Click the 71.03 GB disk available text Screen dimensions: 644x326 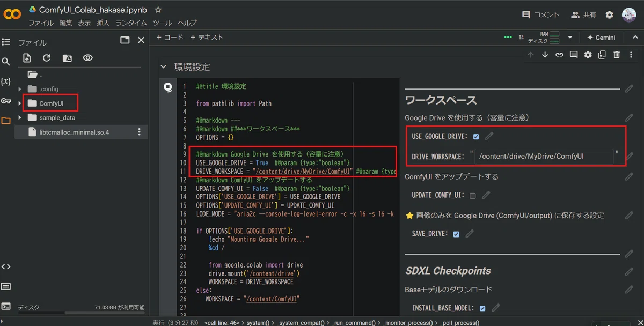119,308
